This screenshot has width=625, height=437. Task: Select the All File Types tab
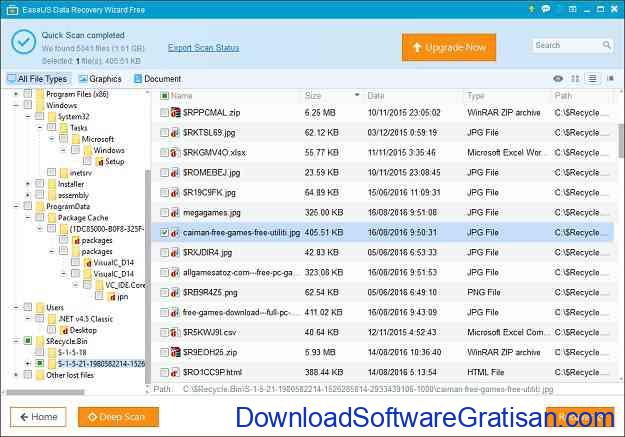(x=39, y=79)
